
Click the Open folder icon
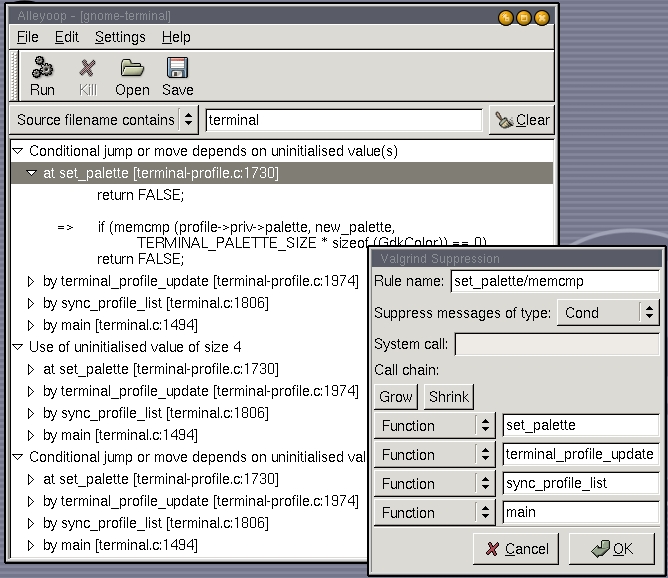[132, 77]
